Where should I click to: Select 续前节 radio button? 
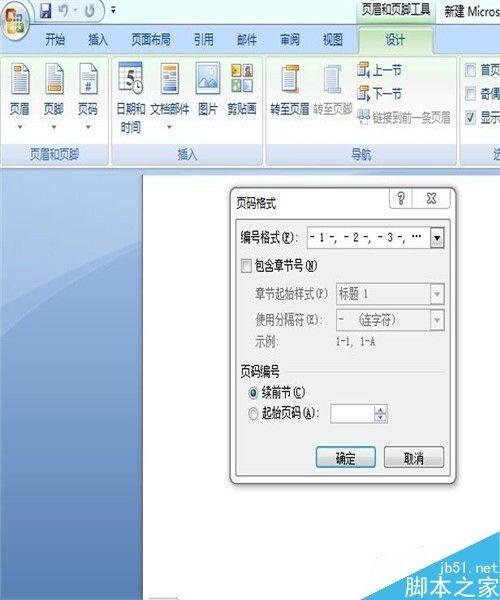tap(253, 393)
